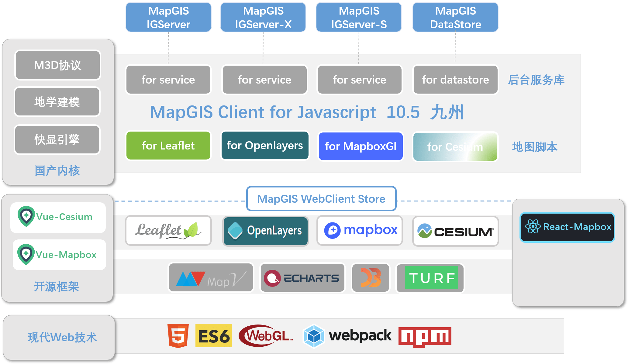Click the Vue-Cesium pin icon
This screenshot has width=628, height=364.
click(x=26, y=216)
